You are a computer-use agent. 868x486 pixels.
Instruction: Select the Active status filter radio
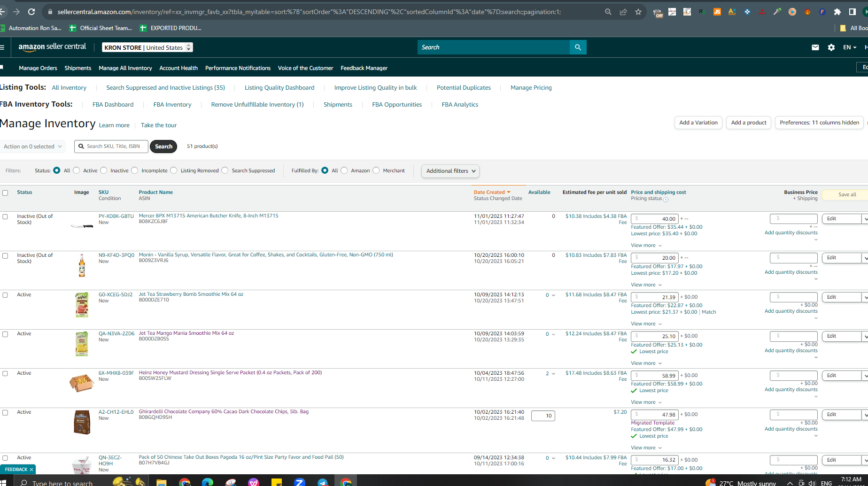click(x=77, y=170)
